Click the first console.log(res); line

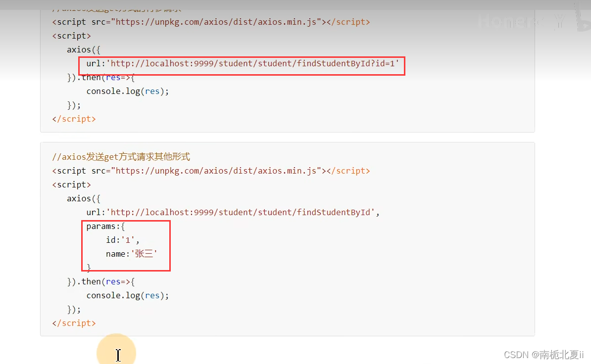point(127,91)
